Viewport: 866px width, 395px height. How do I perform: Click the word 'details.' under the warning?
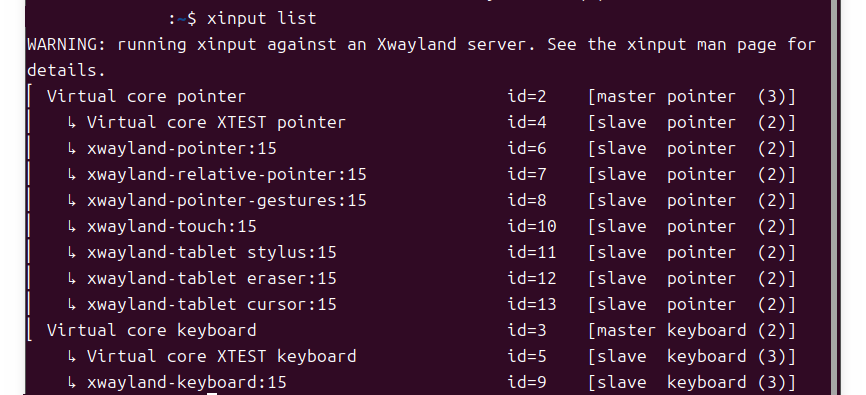(x=66, y=71)
